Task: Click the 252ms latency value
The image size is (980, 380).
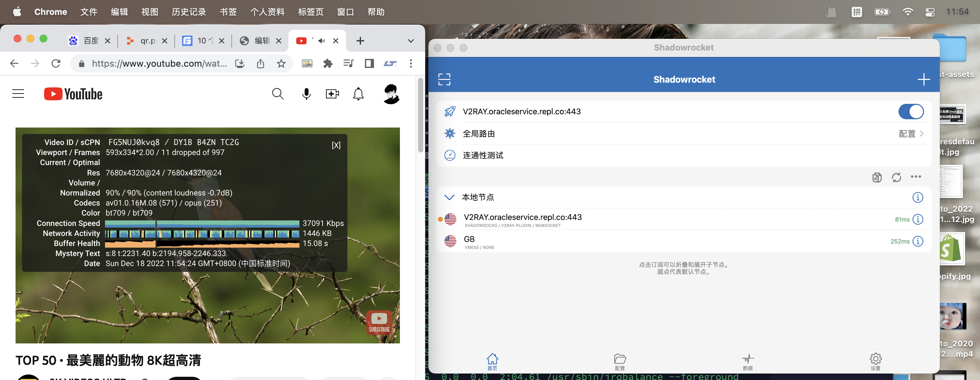Action: tap(900, 242)
